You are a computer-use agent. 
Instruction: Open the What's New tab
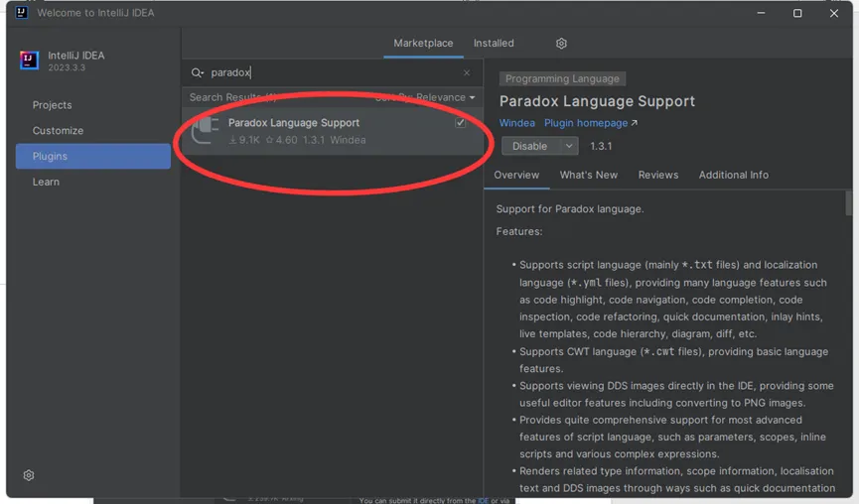588,175
